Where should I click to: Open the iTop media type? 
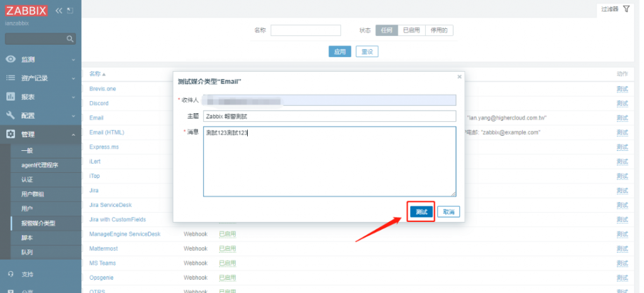coord(94,175)
